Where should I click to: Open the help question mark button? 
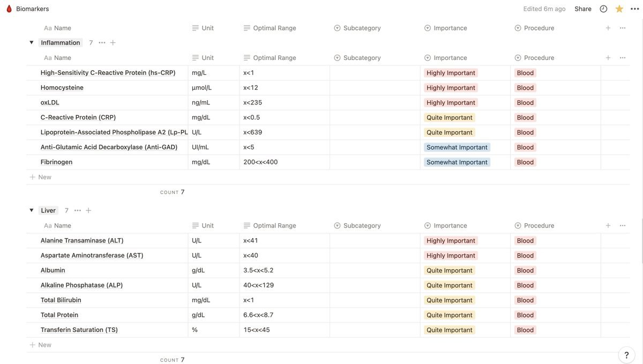point(626,355)
